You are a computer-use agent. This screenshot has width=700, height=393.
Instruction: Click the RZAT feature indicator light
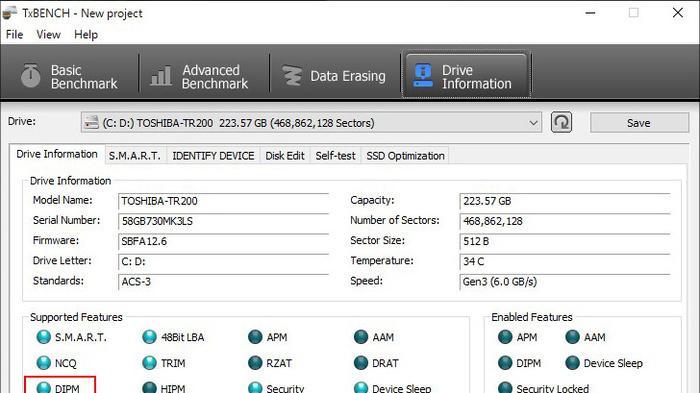(255, 363)
